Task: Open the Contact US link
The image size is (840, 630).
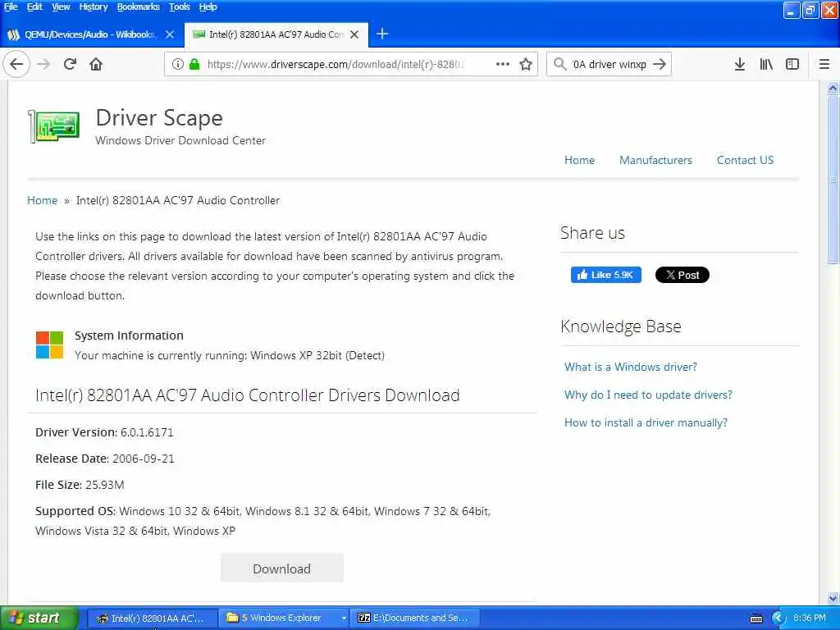Action: click(x=745, y=160)
